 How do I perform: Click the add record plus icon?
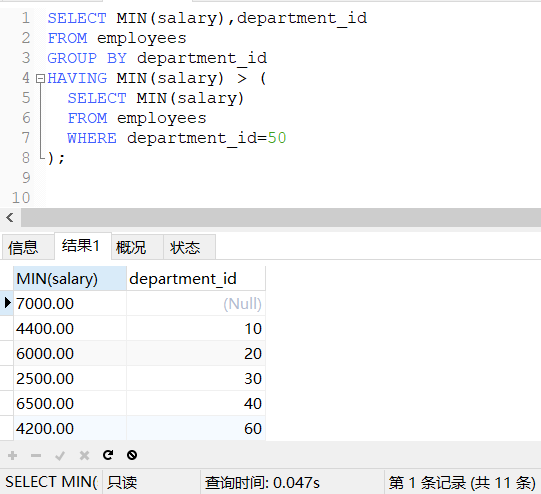12,455
